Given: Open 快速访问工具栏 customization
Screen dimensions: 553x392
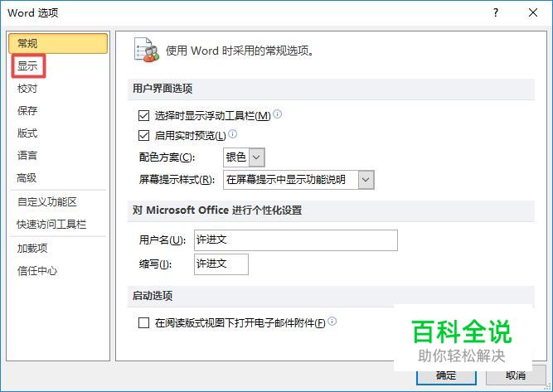Looking at the screenshot, I should click(51, 225).
